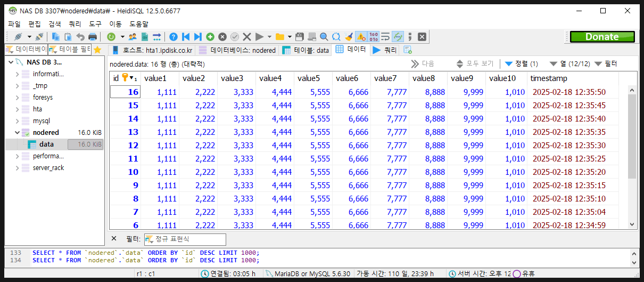Click the Find text magnifier icon
This screenshot has height=282, width=644.
324,37
